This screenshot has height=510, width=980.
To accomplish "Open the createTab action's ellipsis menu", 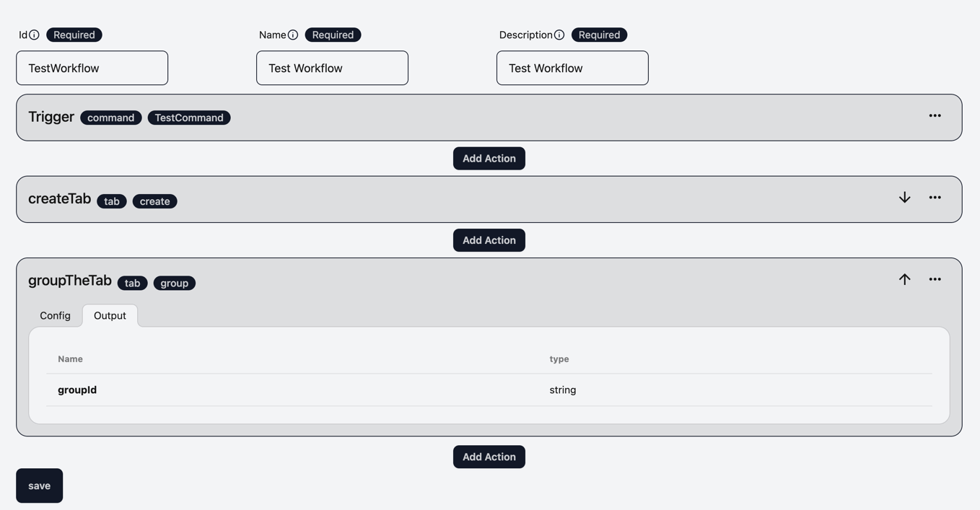I will (x=935, y=197).
